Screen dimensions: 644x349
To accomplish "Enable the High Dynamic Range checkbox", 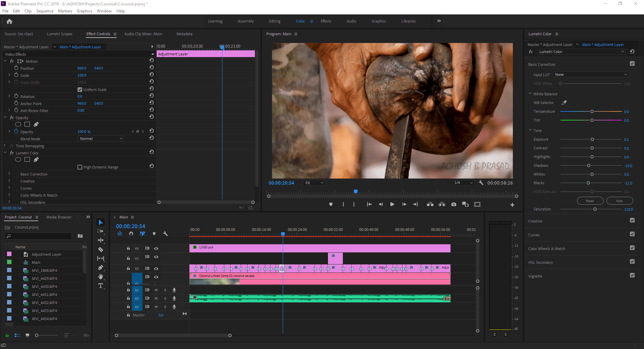I will click(x=80, y=167).
